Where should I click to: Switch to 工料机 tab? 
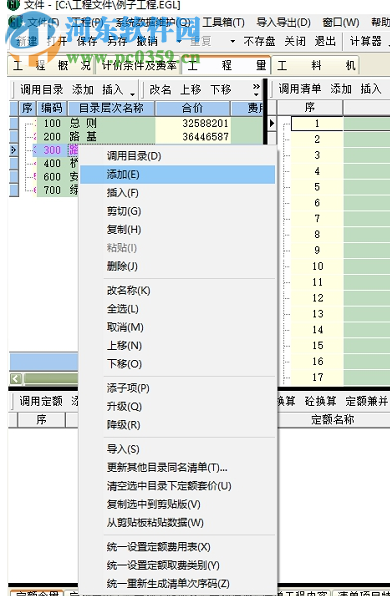[x=316, y=65]
